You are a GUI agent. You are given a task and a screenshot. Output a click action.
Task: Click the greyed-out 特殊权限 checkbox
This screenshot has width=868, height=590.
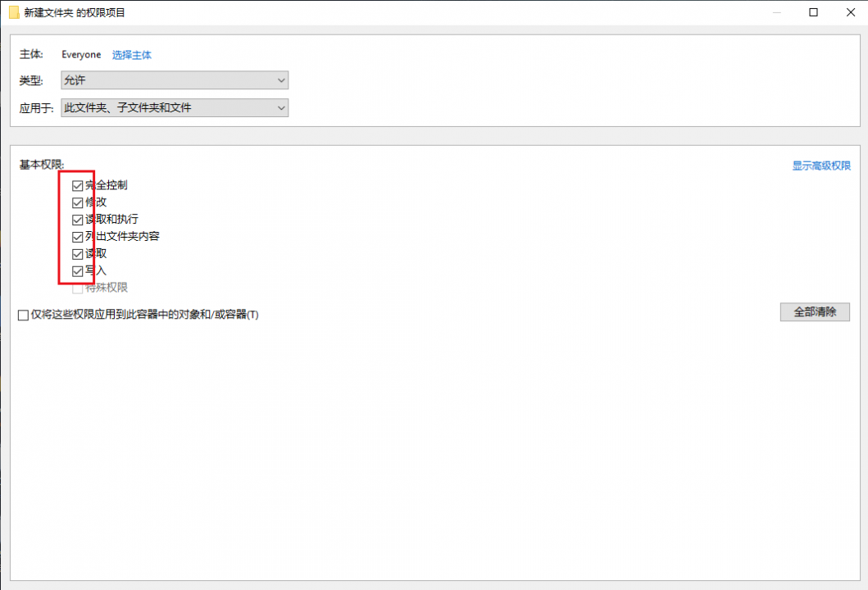point(78,288)
